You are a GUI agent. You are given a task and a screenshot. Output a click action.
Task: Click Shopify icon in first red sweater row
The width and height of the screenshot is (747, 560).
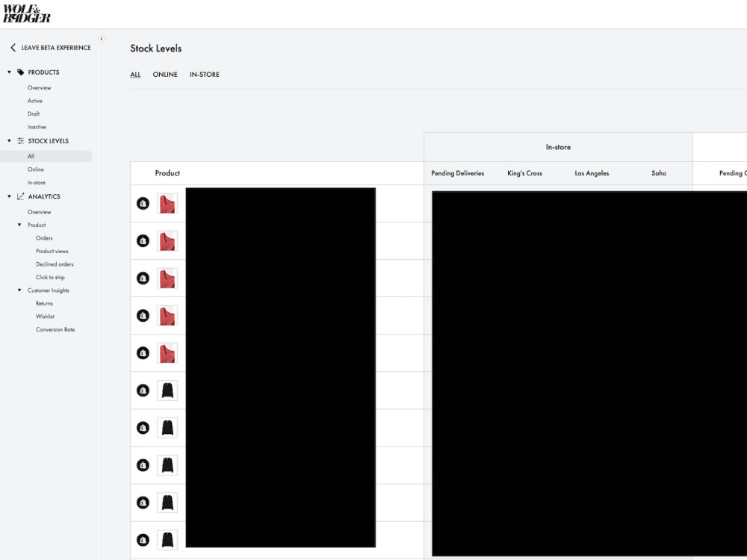pyautogui.click(x=143, y=203)
